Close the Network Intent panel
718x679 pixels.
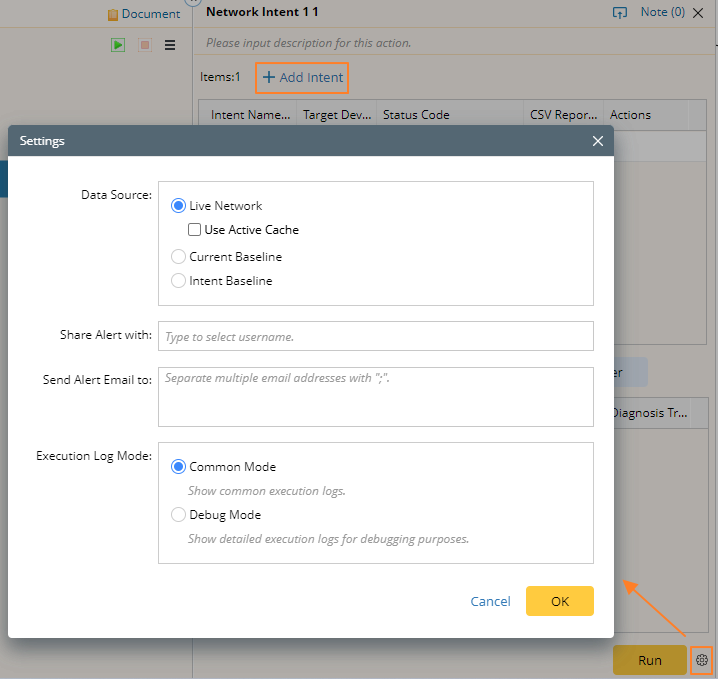click(700, 13)
